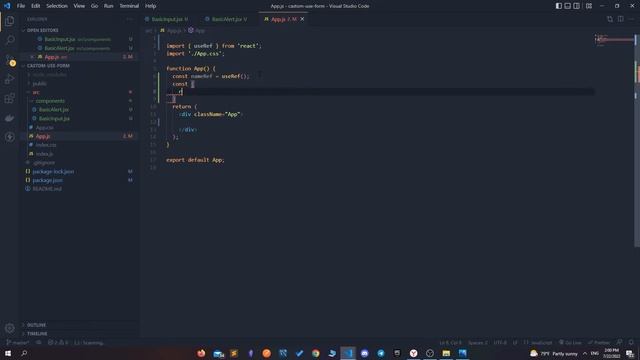Click master branch in status bar
640x360 pixels.
tap(18, 342)
